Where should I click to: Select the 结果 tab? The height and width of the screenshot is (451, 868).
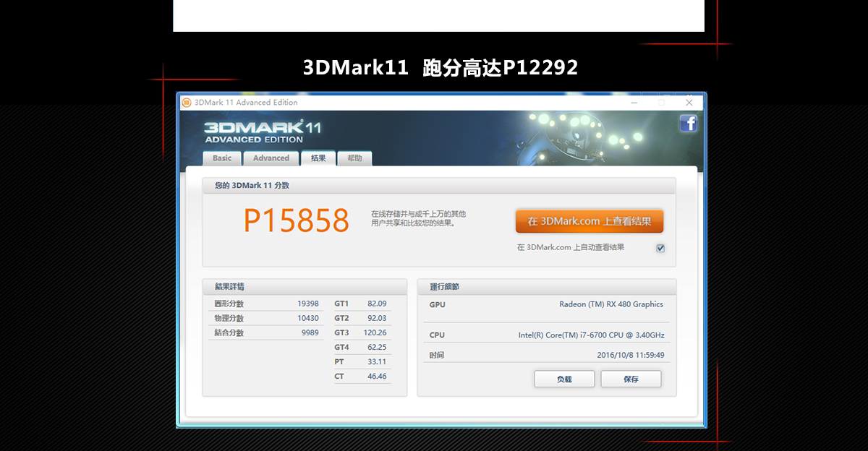318,158
